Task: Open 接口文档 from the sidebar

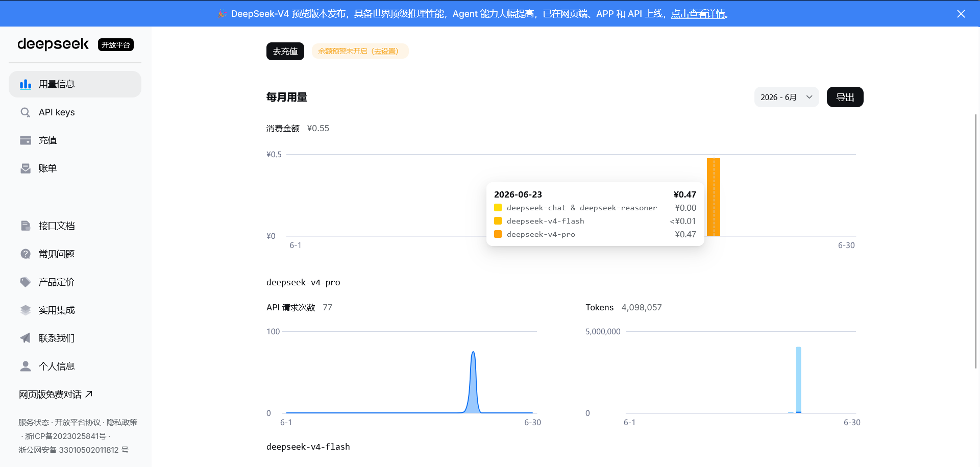Action: point(75,226)
